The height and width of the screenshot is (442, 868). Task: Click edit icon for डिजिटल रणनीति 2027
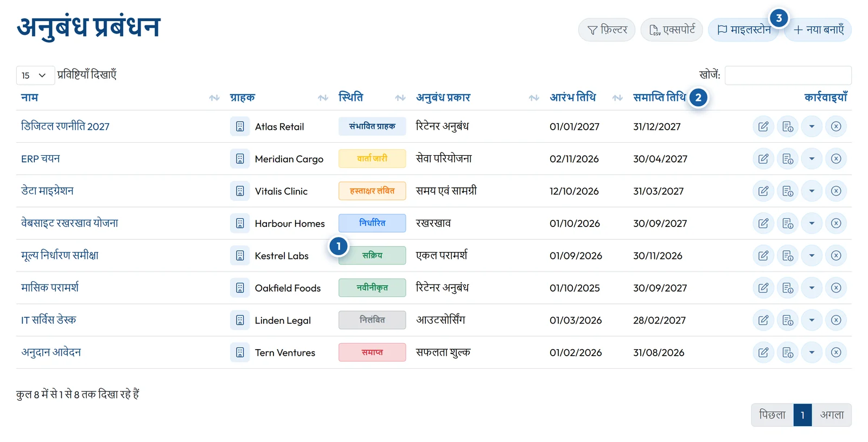pos(763,127)
